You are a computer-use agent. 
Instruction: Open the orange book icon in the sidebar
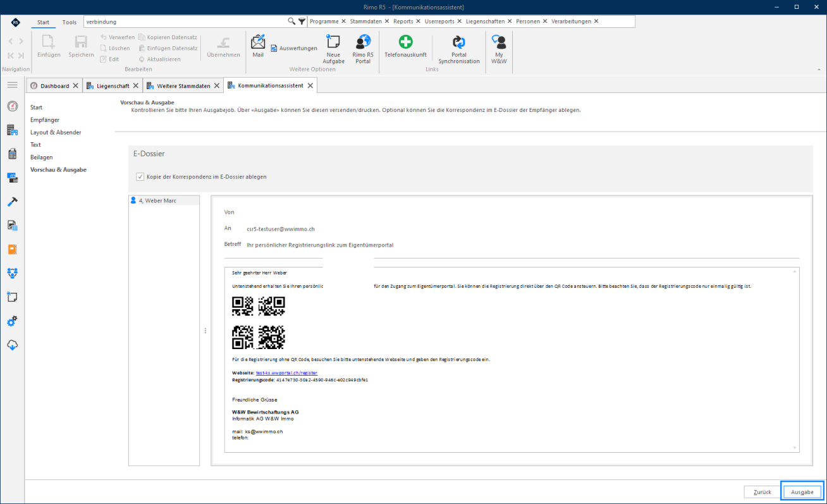(x=12, y=249)
